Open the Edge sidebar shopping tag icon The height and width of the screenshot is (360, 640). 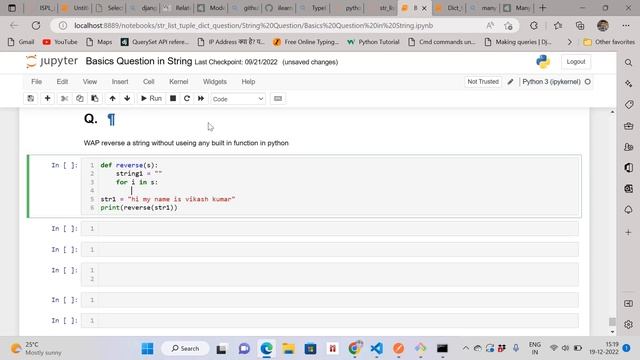[x=629, y=104]
